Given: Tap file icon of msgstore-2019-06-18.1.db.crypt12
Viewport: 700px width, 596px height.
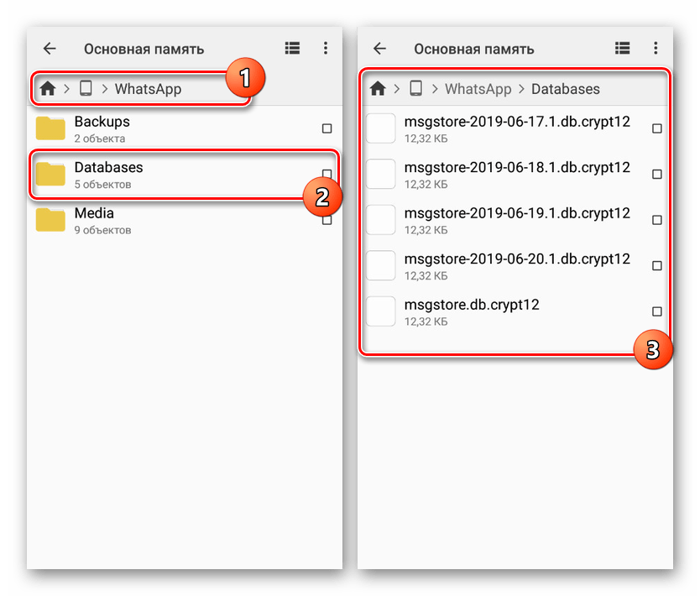Looking at the screenshot, I should (x=380, y=174).
